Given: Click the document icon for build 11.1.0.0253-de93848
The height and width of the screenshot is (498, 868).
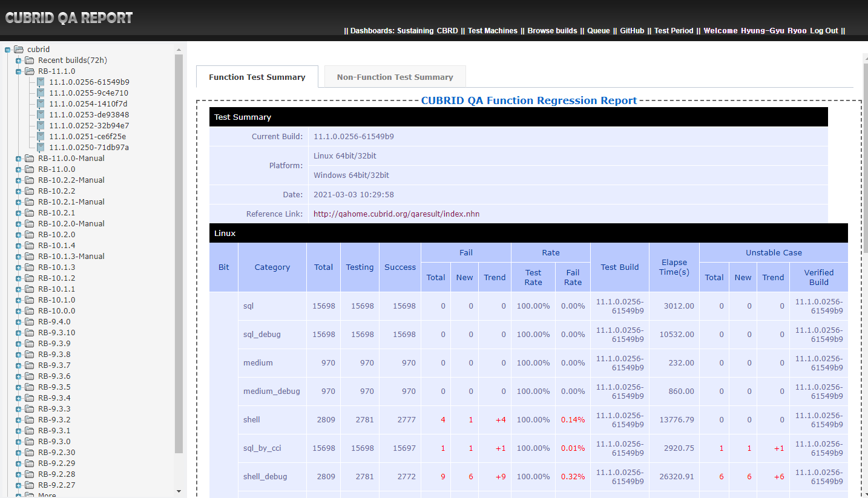Looking at the screenshot, I should tap(41, 115).
